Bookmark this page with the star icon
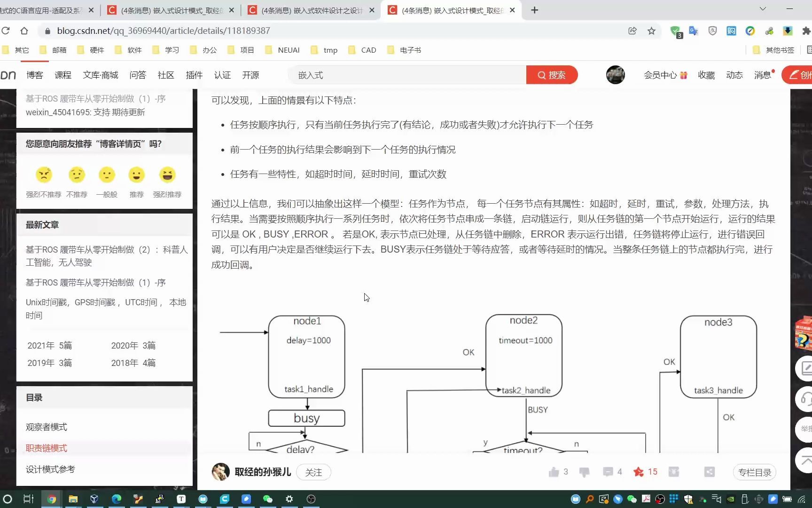Screen dimensions: 812x508 click(x=651, y=31)
